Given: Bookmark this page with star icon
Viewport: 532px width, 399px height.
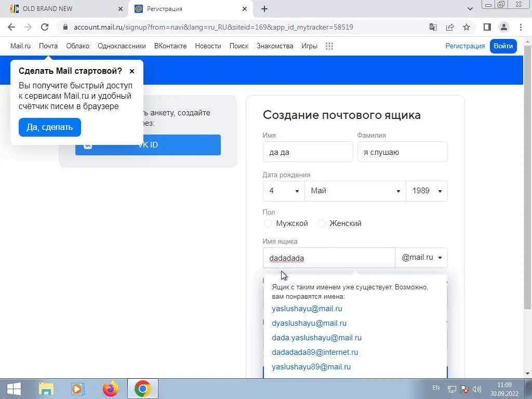Looking at the screenshot, I should click(467, 27).
